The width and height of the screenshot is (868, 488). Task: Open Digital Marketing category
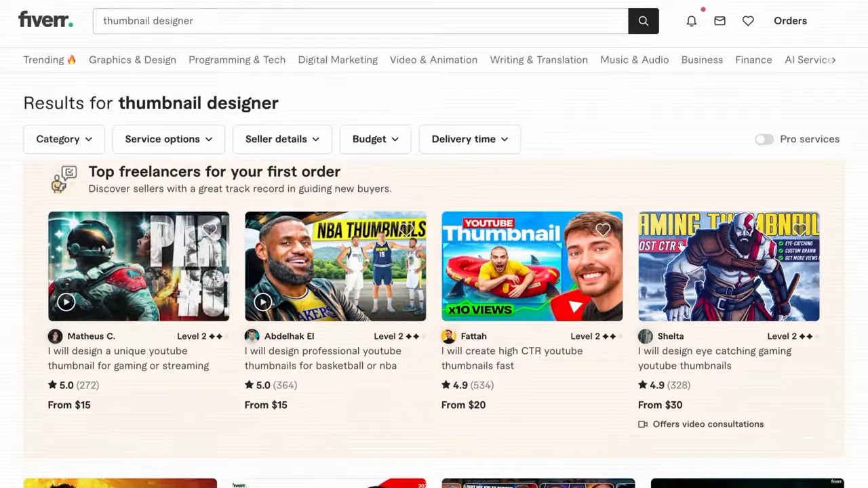[338, 60]
